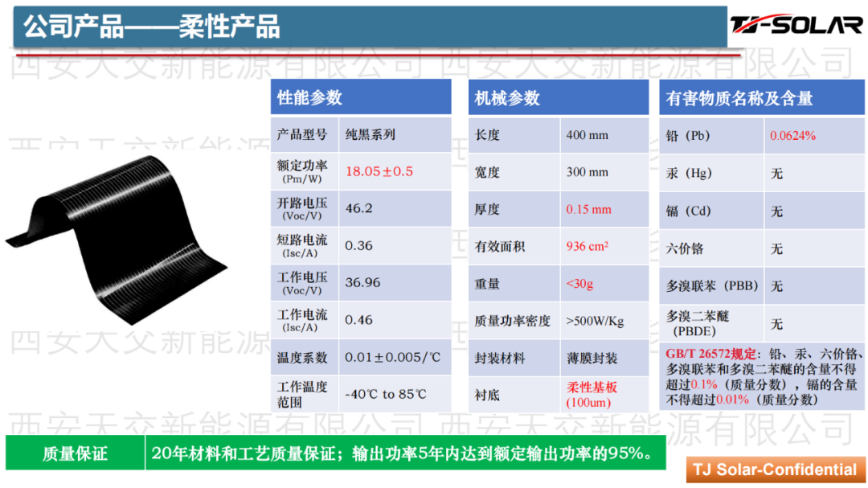Click the TJ-SOLAR logo
The height and width of the screenshot is (488, 868).
796,25
